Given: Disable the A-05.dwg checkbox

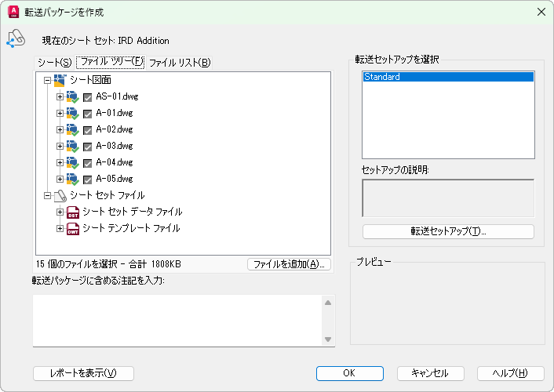Looking at the screenshot, I should pyautogui.click(x=88, y=180).
